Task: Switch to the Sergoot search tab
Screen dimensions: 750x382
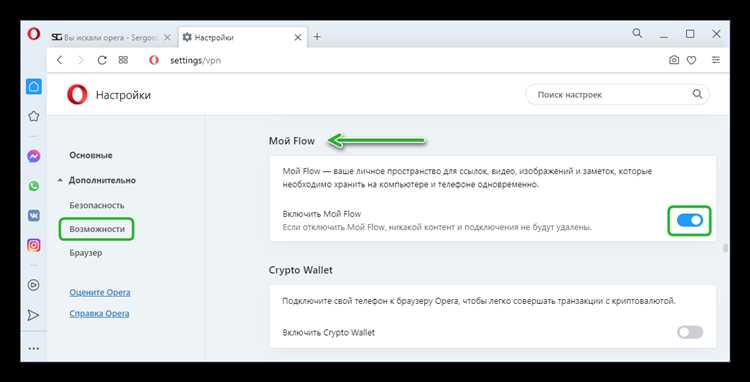Action: click(112, 37)
